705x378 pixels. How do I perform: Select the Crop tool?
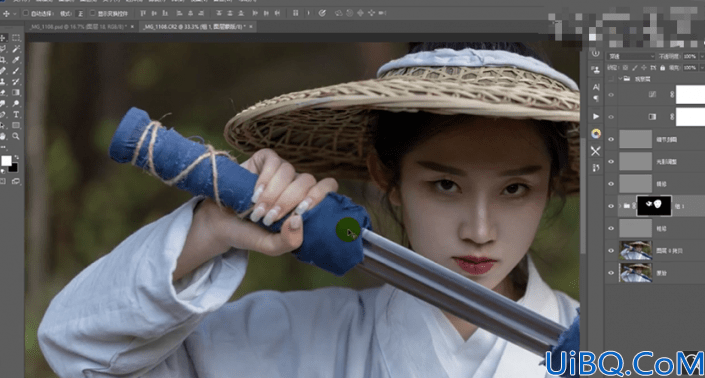(x=3, y=60)
